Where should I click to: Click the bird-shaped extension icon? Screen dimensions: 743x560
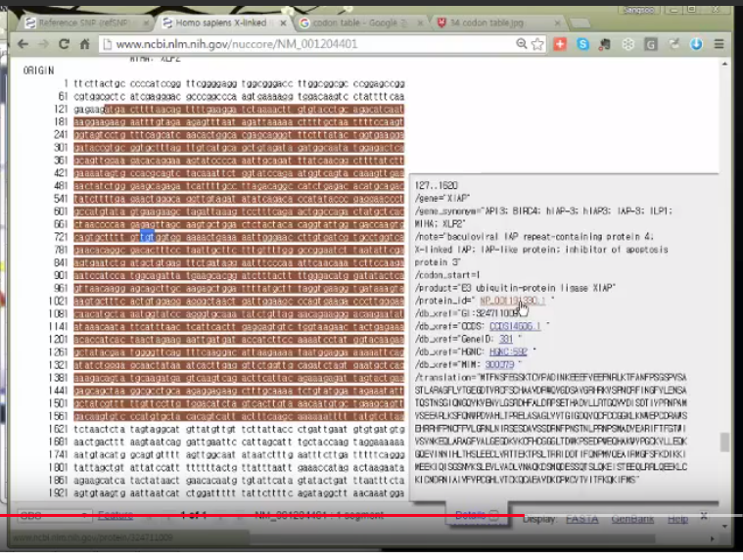point(673,44)
